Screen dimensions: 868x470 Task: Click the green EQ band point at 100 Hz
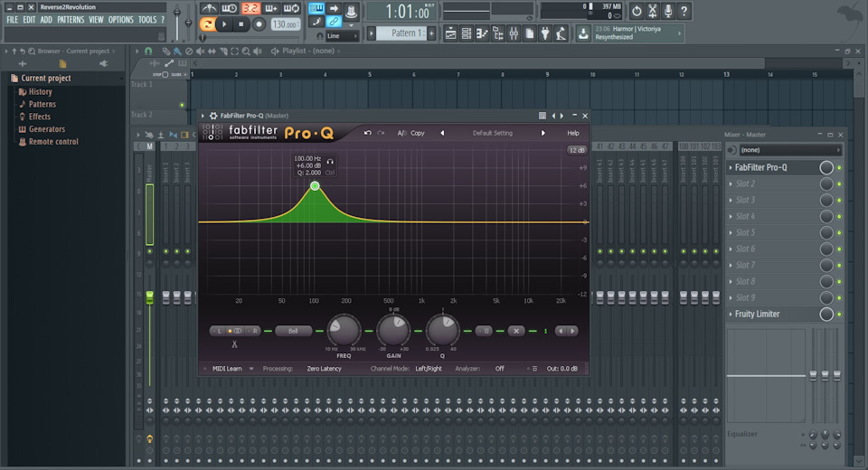click(x=315, y=186)
